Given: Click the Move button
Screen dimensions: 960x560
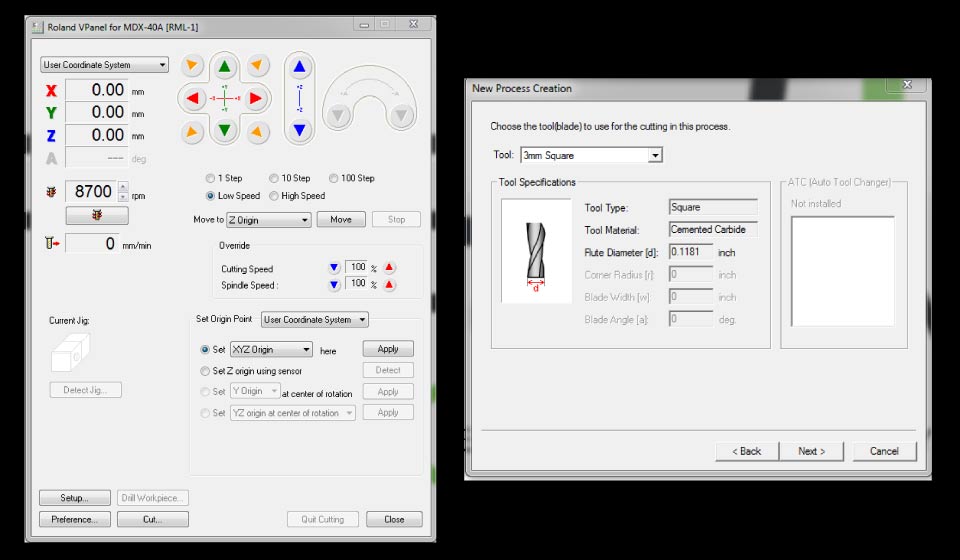Looking at the screenshot, I should [x=341, y=220].
